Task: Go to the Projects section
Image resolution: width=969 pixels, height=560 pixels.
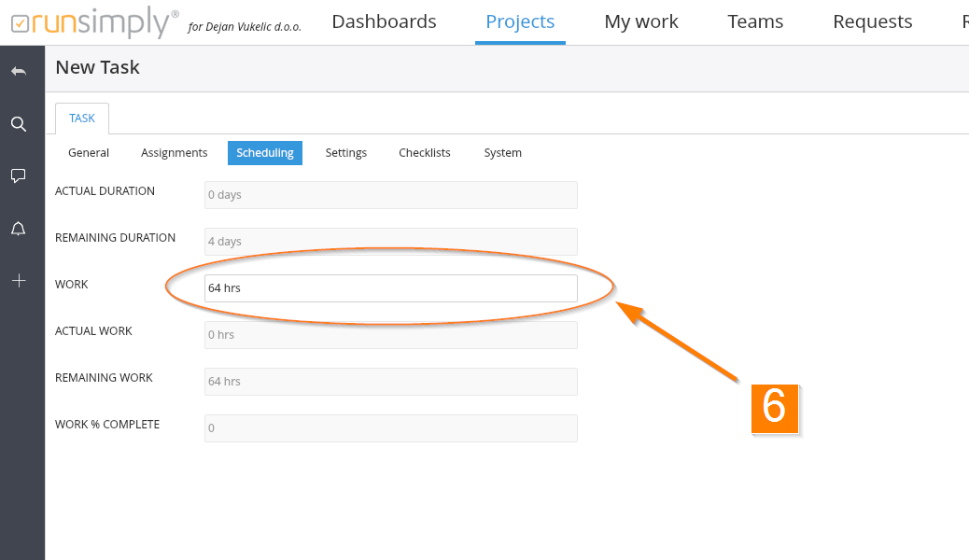Action: pos(520,21)
